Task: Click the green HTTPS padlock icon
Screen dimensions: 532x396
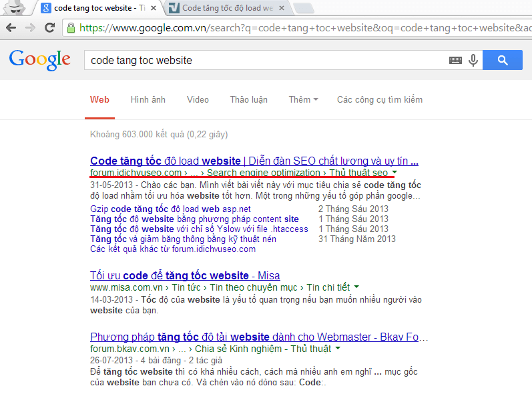Action: pyautogui.click(x=71, y=28)
